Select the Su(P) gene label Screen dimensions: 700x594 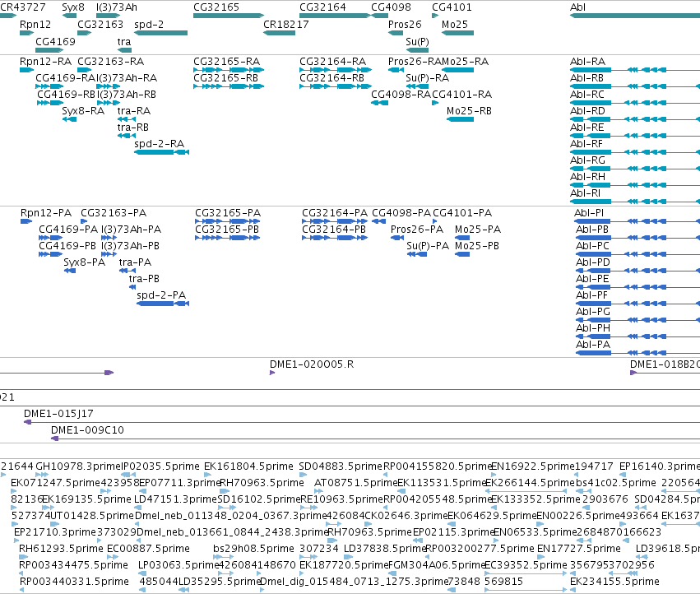(x=417, y=41)
